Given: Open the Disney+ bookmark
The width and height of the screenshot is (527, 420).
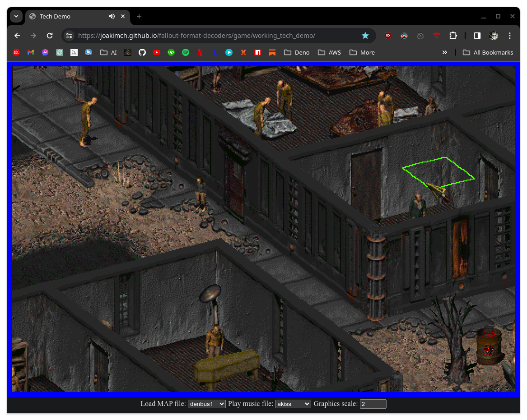Looking at the screenshot, I should 215,52.
